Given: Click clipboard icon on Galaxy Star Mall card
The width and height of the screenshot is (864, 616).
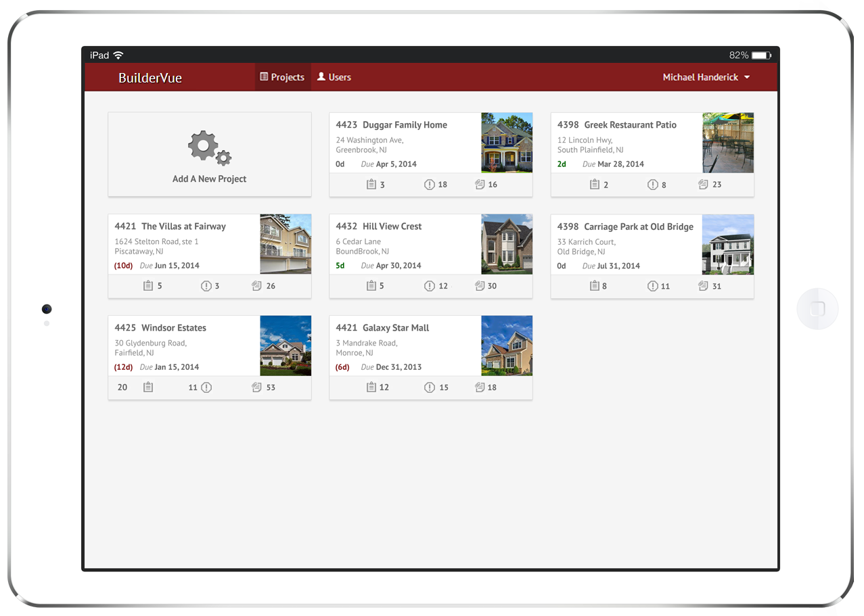Looking at the screenshot, I should (x=371, y=387).
